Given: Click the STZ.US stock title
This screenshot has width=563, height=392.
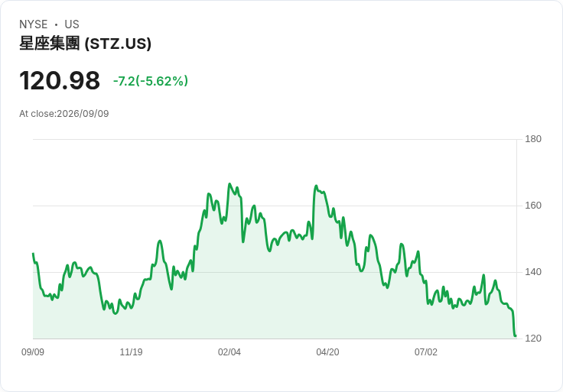Looking at the screenshot, I should [x=85, y=44].
